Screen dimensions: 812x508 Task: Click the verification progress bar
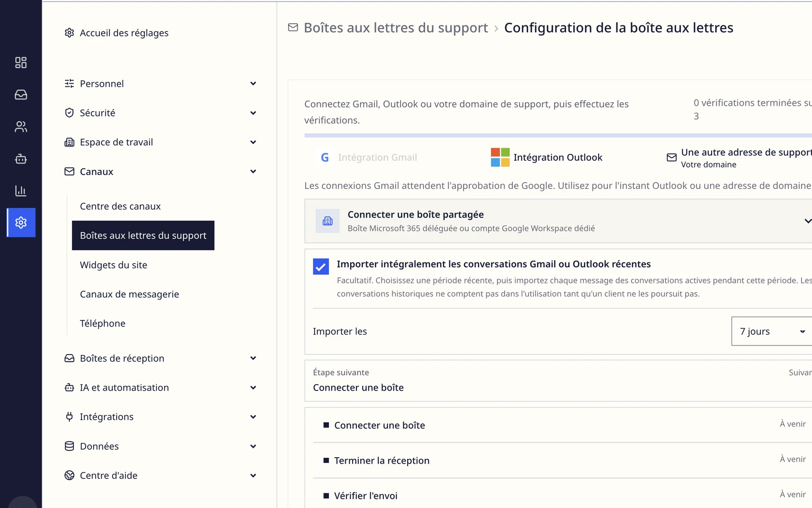pyautogui.click(x=558, y=135)
